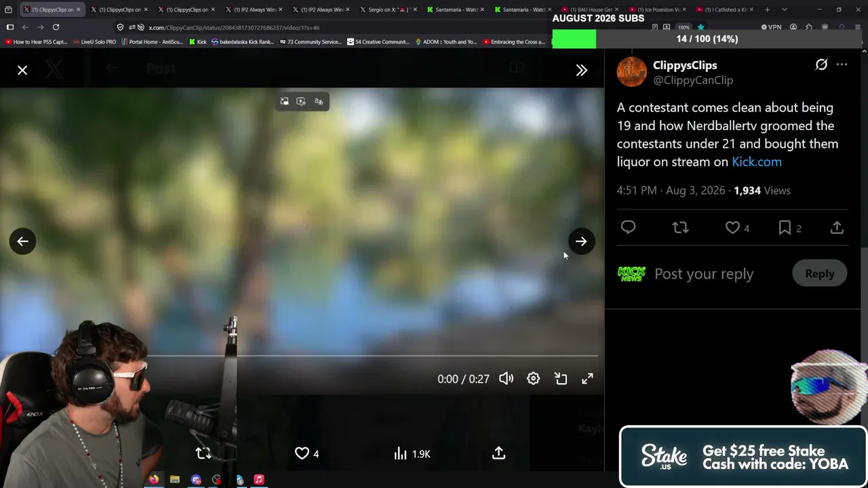Open the 'Portal Home - AntiScu...' bookmark

click(x=152, y=42)
